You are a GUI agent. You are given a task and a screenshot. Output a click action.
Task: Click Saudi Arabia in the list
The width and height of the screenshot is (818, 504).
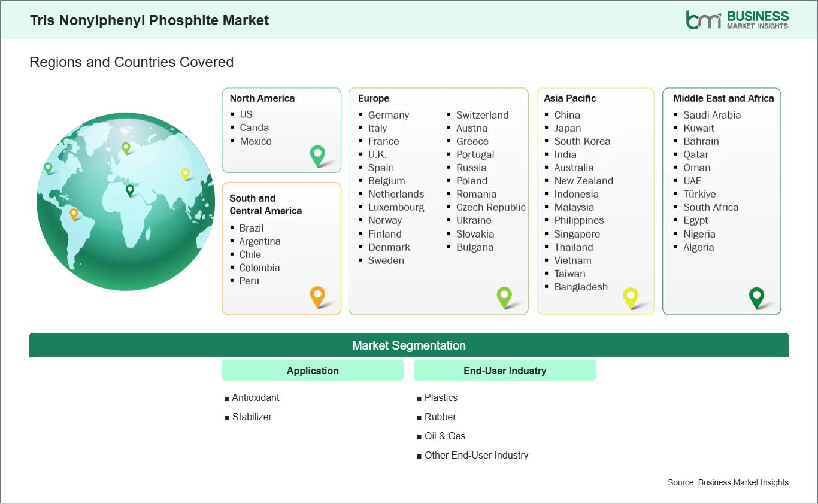click(712, 115)
